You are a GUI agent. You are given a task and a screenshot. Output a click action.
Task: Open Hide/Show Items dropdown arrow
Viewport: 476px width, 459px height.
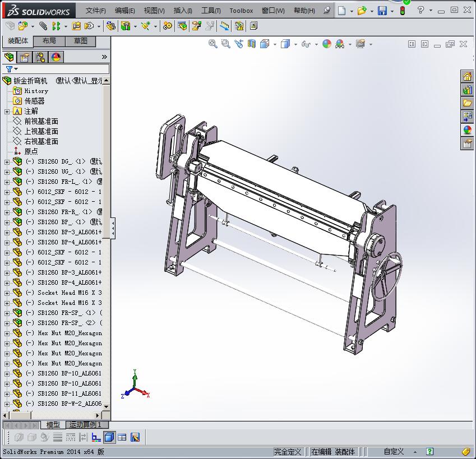pos(316,45)
